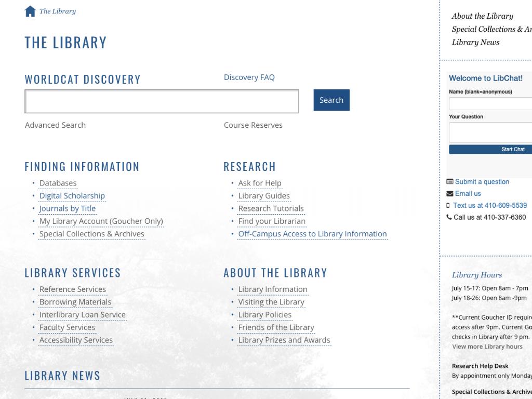Open About the Library menu item
This screenshot has height=399, width=532.
tap(482, 16)
